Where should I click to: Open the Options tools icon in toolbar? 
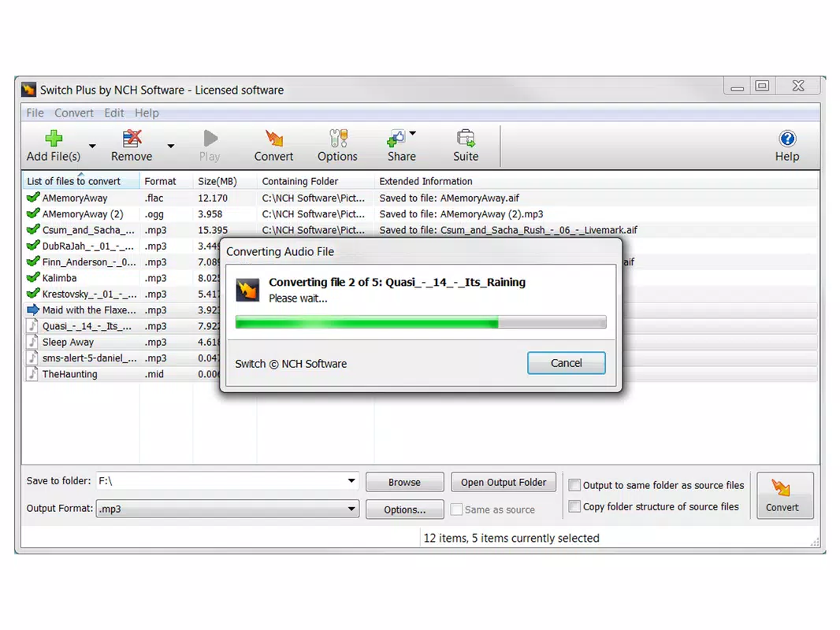click(338, 139)
